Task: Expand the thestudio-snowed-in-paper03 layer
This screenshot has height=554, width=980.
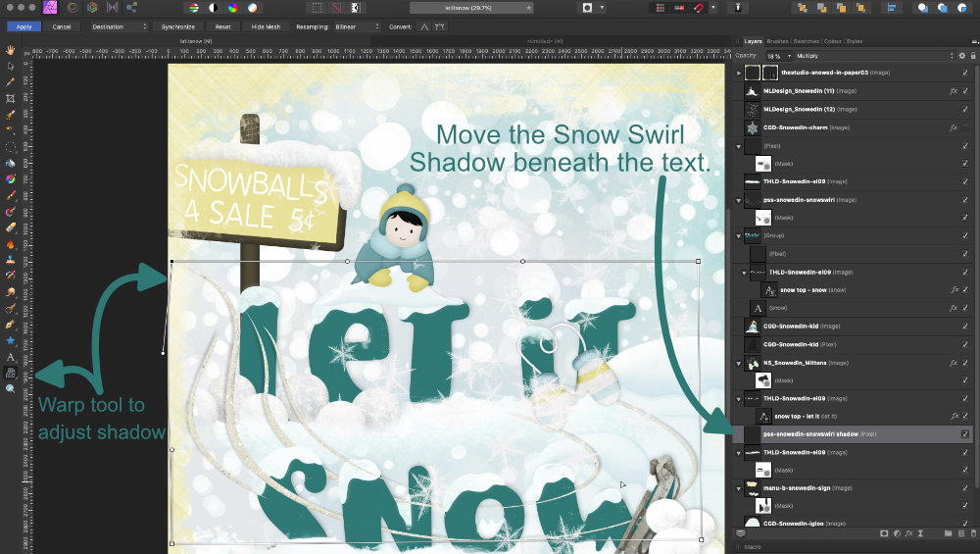Action: pos(739,74)
